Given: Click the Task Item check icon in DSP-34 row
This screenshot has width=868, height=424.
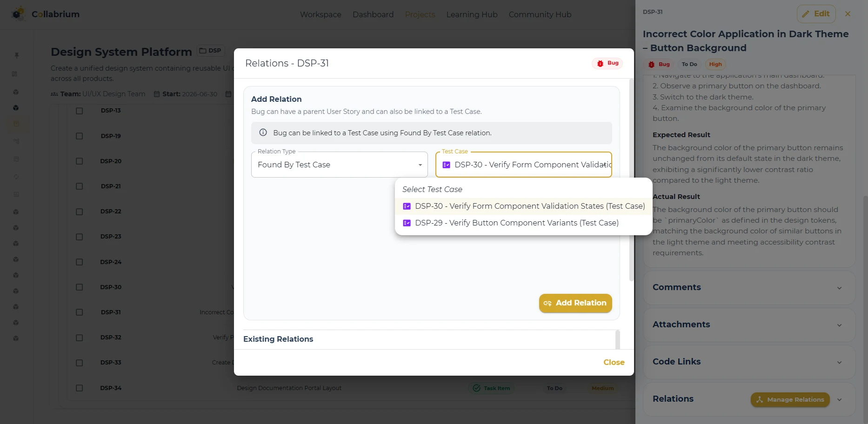Looking at the screenshot, I should tap(476, 388).
